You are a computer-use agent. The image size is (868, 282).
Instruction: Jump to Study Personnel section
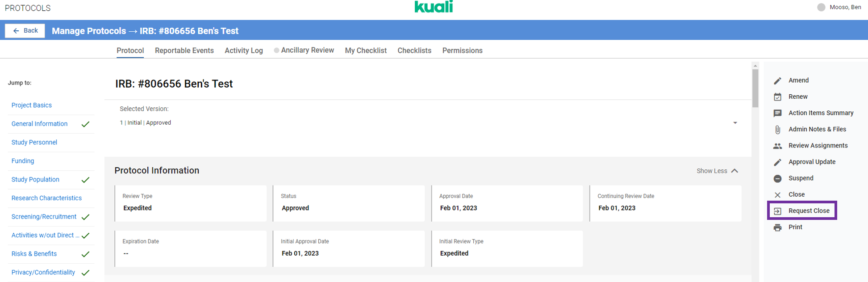[x=34, y=142]
